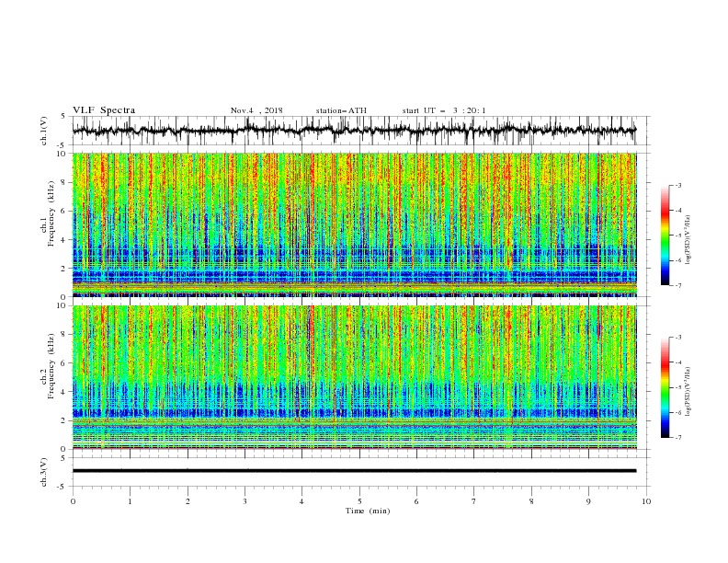Click the '-3' label on the upper colorbar

678,185
